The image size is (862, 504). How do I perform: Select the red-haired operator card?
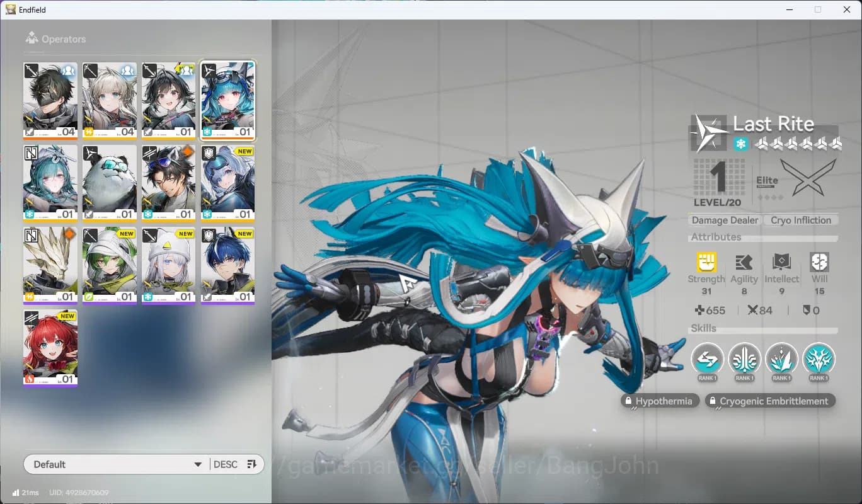[50, 348]
